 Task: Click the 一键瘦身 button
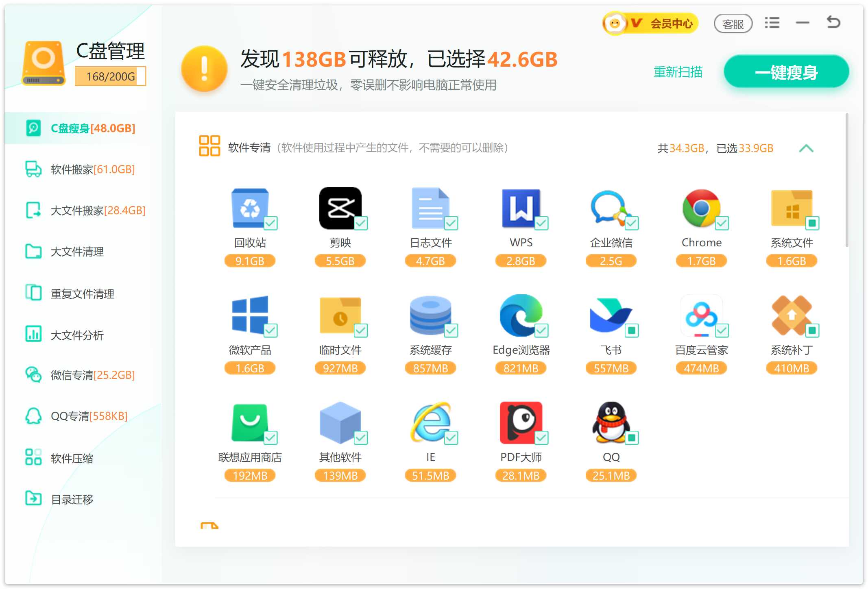click(786, 72)
